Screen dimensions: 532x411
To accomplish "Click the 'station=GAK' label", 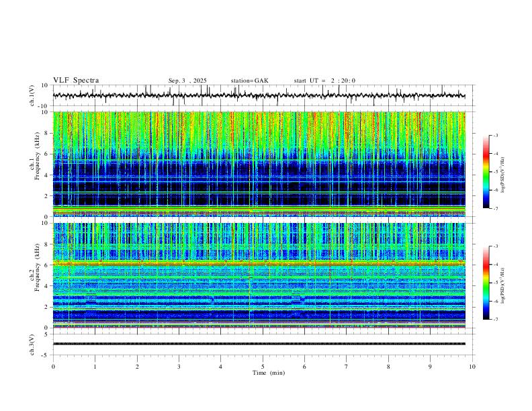I will (250, 81).
